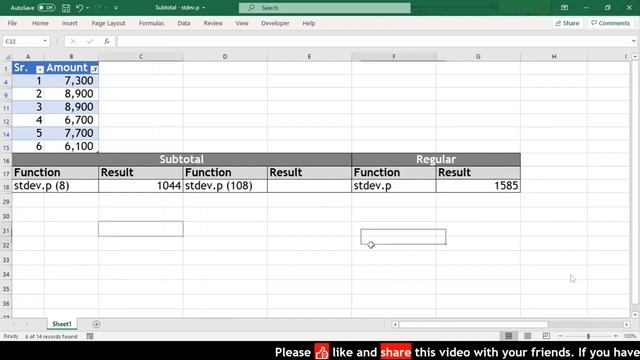Click the result cell showing 1044
Viewport: 640px width, 360px height.
click(x=141, y=186)
